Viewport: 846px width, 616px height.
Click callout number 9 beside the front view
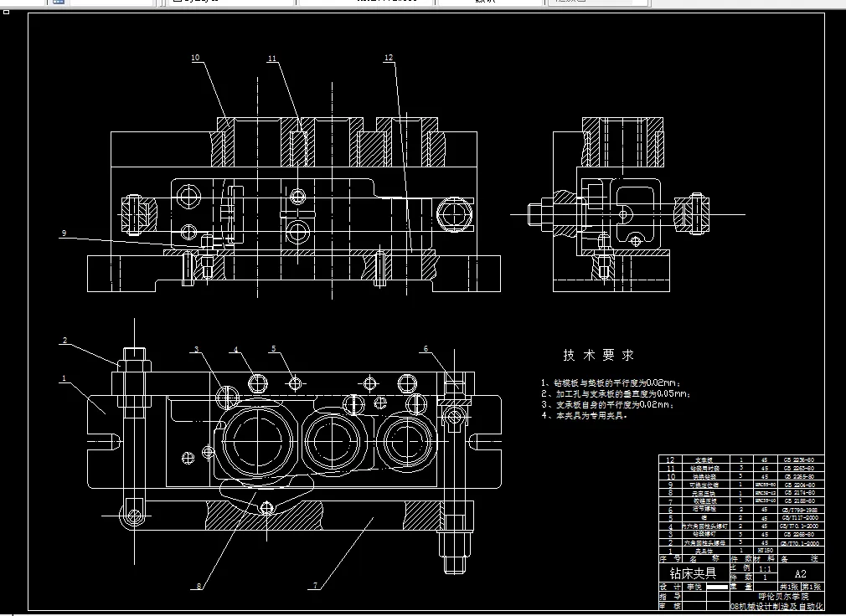tap(64, 234)
